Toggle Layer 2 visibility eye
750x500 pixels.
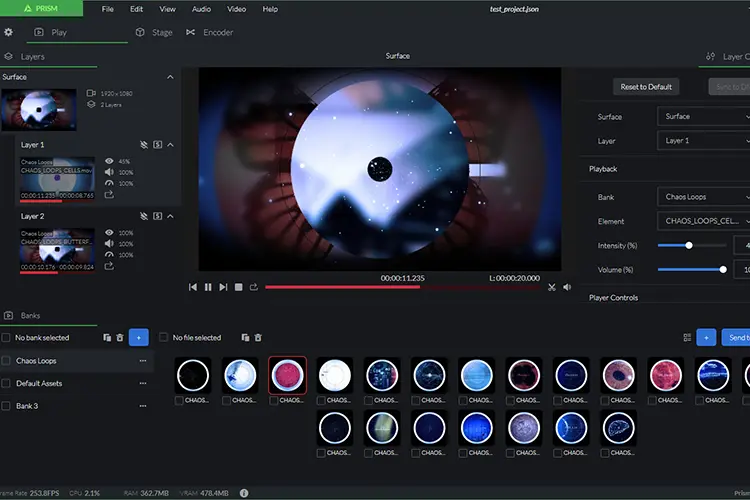click(x=109, y=233)
